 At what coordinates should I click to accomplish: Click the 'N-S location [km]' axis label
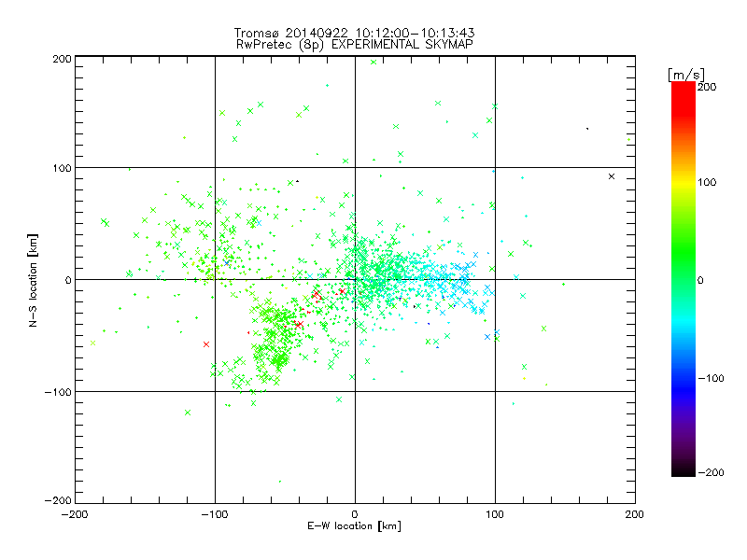tap(33, 280)
